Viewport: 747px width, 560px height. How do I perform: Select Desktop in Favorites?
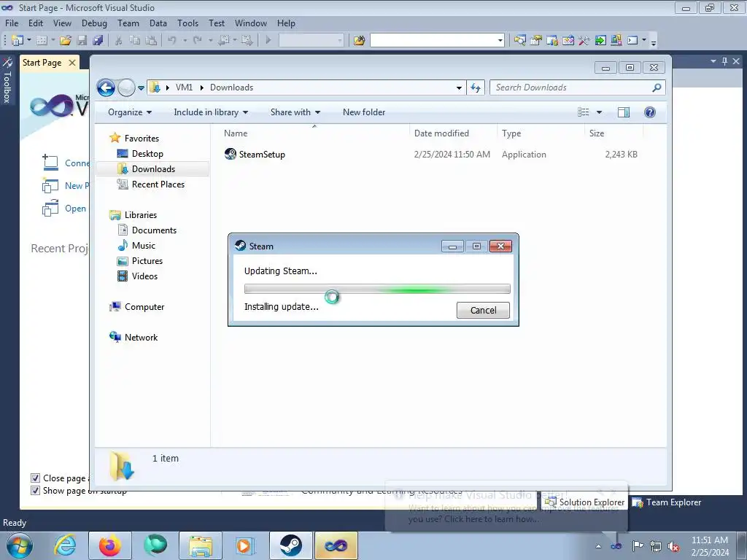(147, 154)
